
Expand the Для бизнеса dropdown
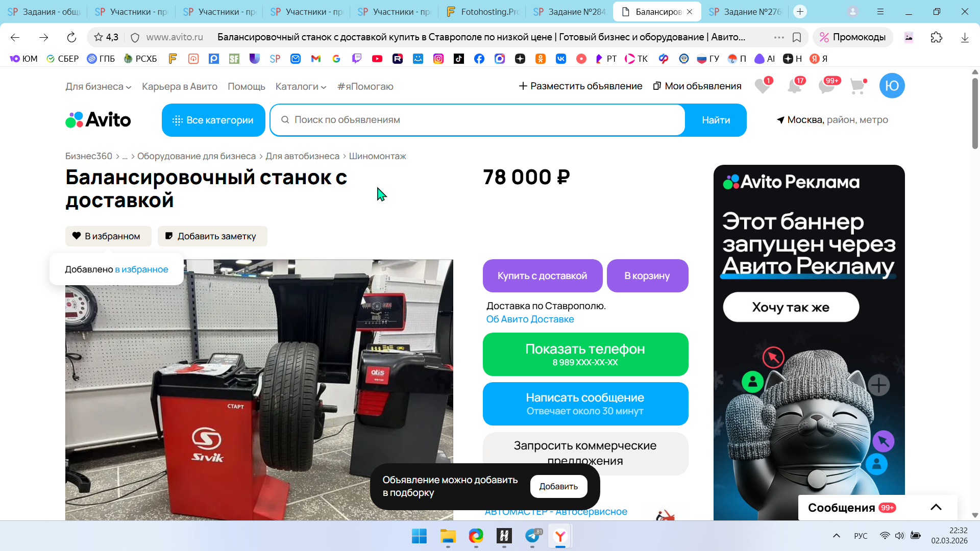tap(98, 87)
